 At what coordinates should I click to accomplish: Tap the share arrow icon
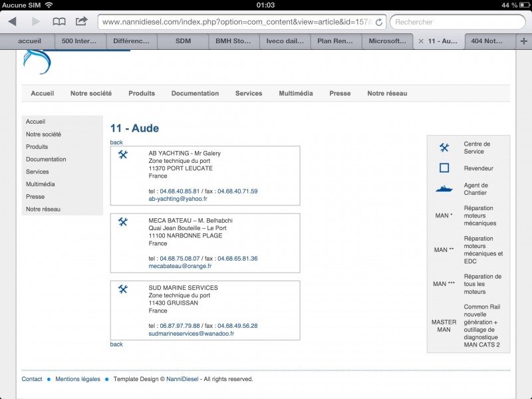point(81,21)
